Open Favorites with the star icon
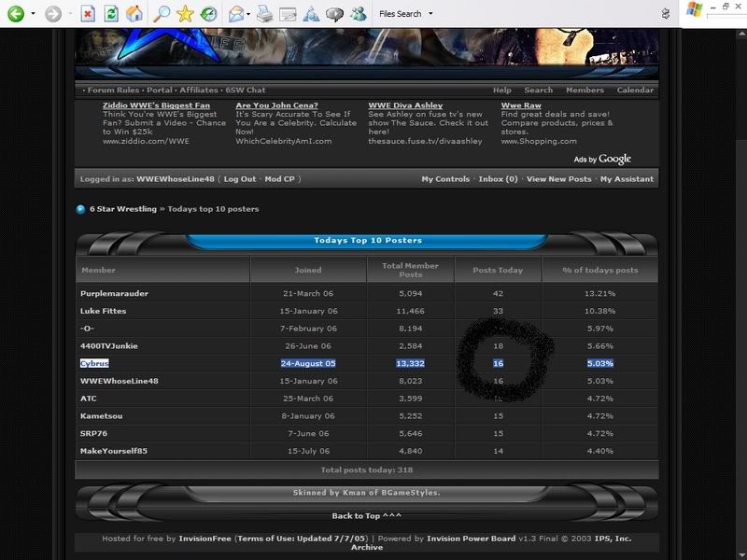This screenshot has width=747, height=560. [186, 14]
